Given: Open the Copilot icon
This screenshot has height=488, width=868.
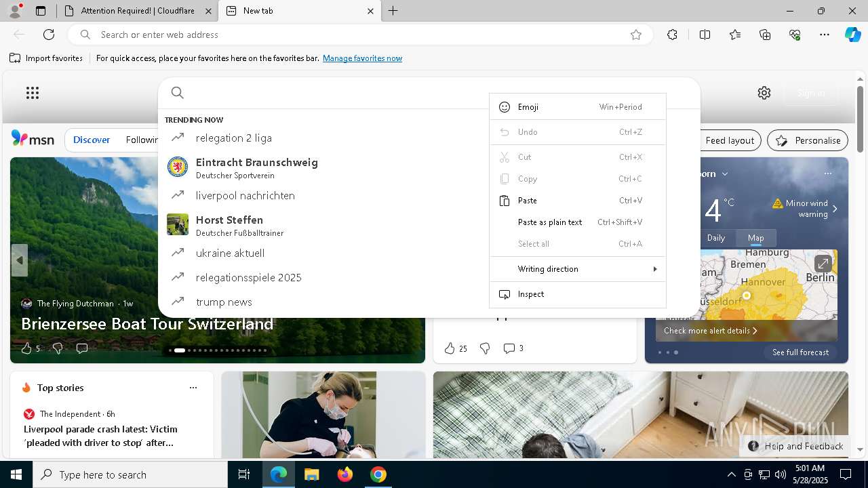Looking at the screenshot, I should coord(853,35).
